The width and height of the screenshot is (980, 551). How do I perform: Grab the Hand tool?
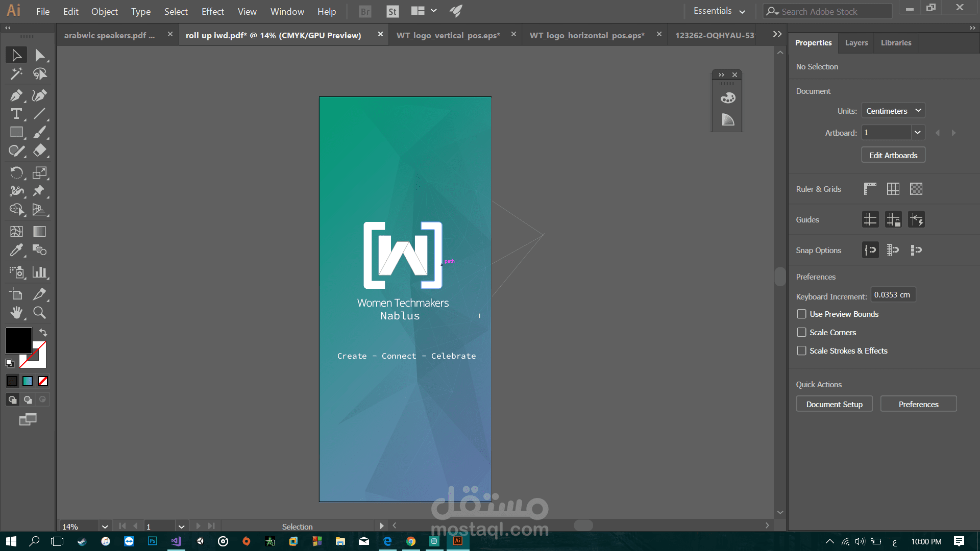(16, 313)
